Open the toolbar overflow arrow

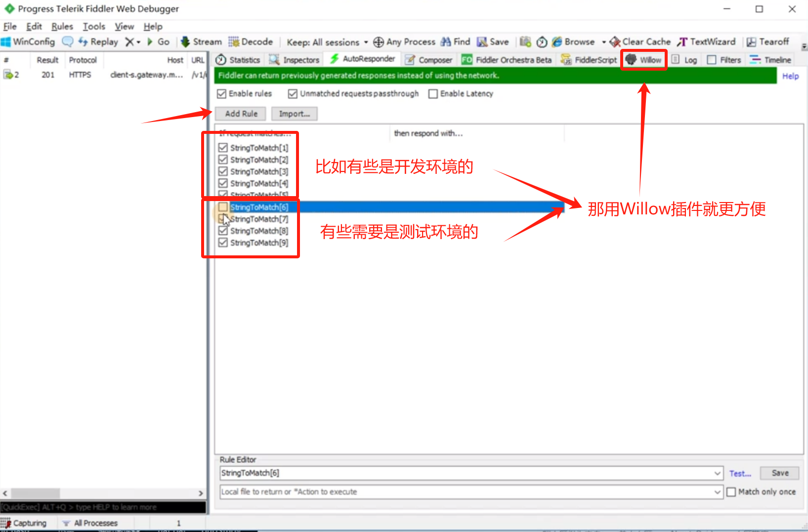point(804,46)
